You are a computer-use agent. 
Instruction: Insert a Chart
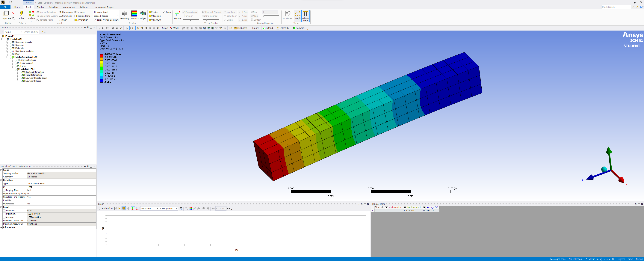click(x=63, y=20)
